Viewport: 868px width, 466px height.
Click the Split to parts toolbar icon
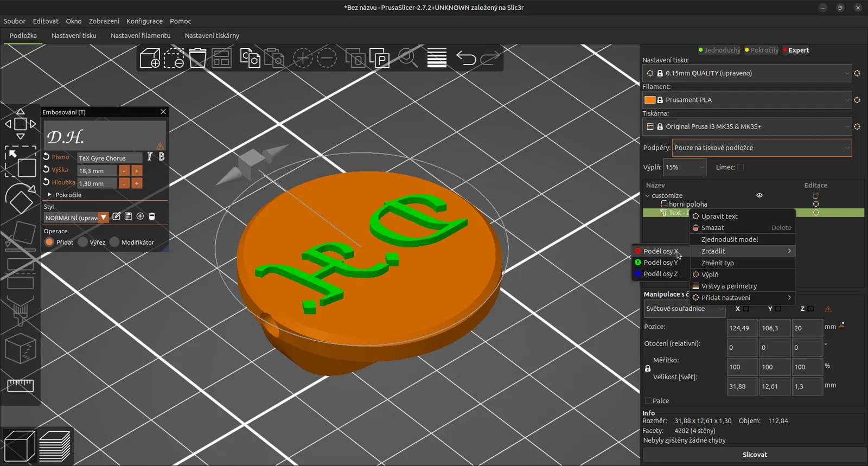pyautogui.click(x=379, y=58)
